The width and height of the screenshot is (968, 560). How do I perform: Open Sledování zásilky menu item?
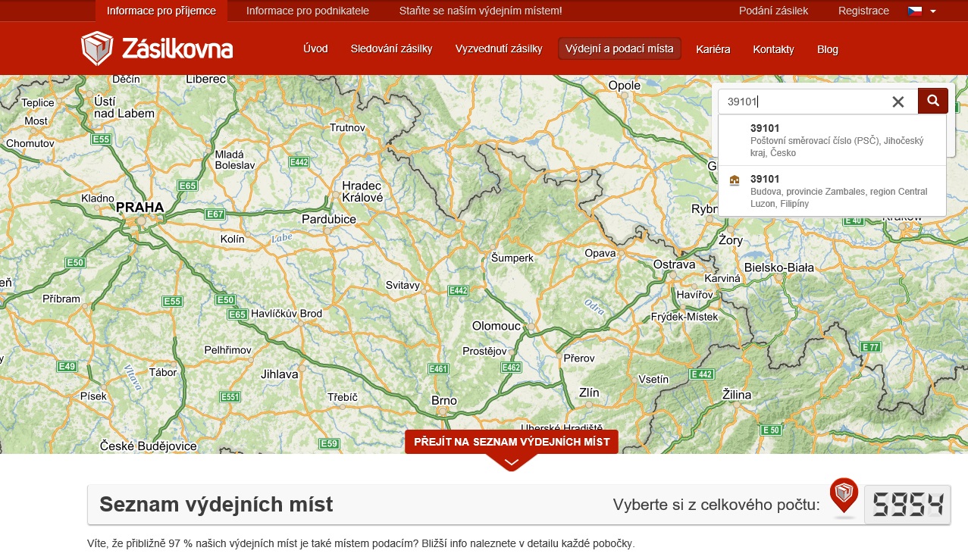click(x=391, y=49)
